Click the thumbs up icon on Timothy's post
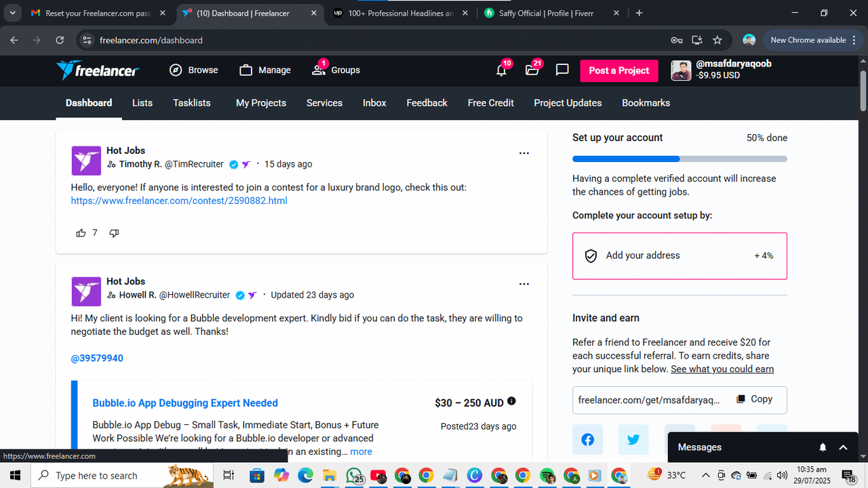 pyautogui.click(x=81, y=232)
